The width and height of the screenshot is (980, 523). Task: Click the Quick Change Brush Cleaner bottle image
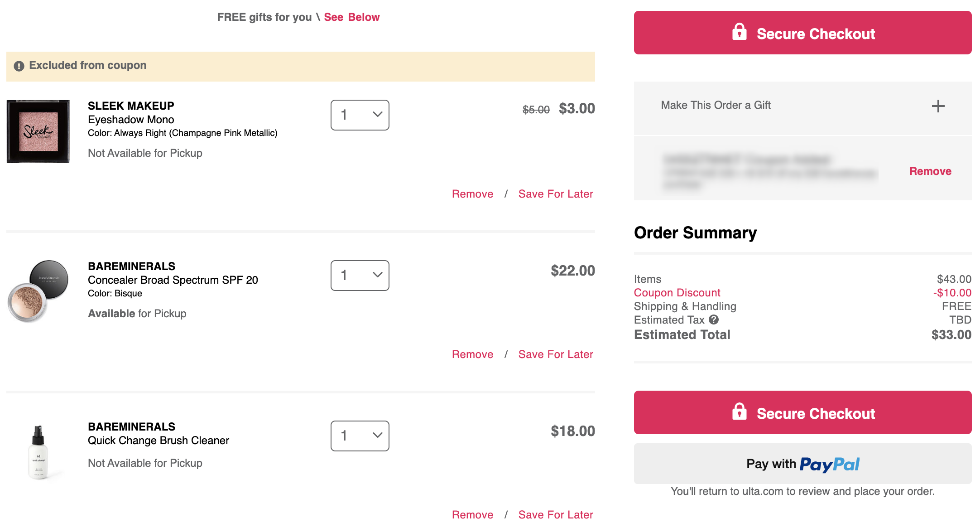point(38,452)
